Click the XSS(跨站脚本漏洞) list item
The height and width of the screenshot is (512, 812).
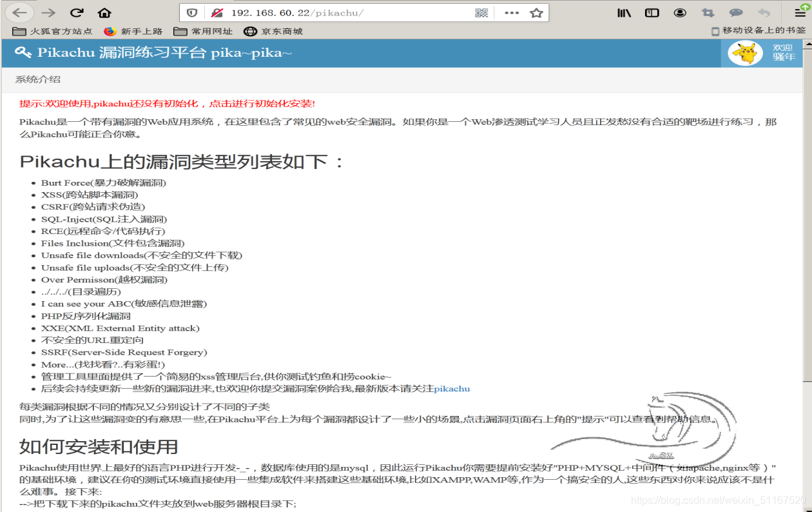click(90, 195)
